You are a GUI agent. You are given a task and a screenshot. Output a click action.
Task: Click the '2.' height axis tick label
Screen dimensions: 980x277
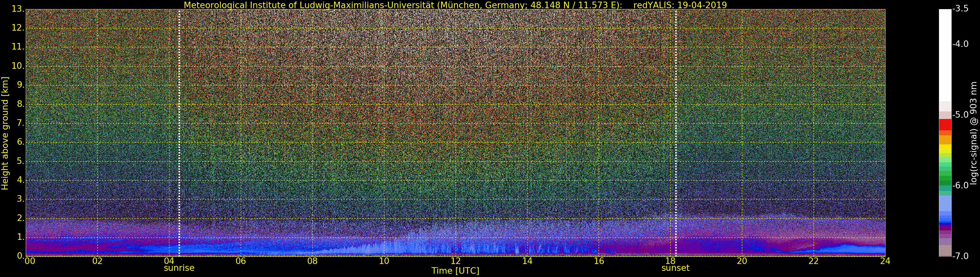click(x=20, y=218)
